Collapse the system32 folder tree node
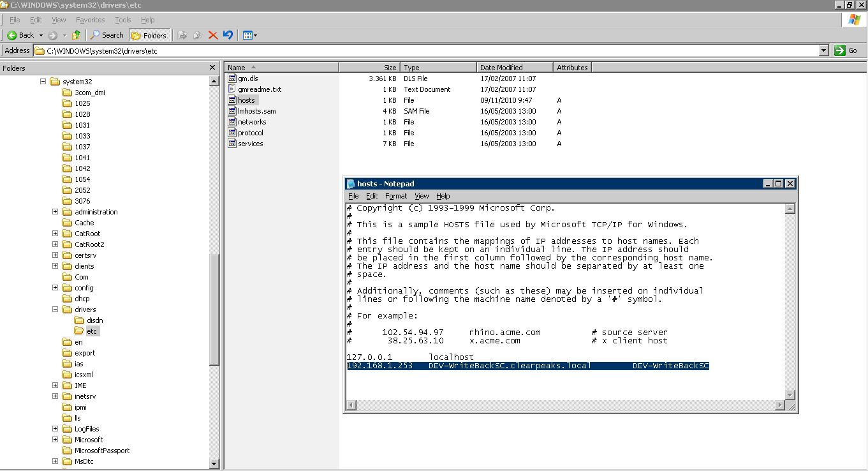868x471 pixels. pos(43,82)
